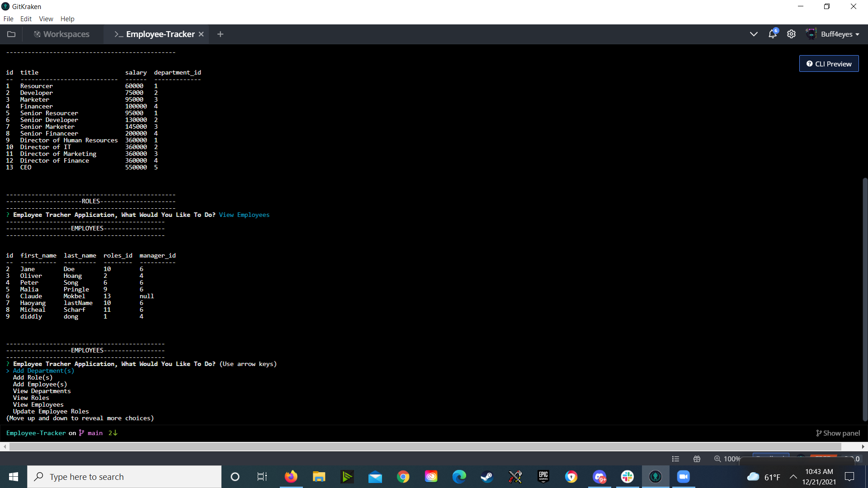Click the 'Director of Human Resources' row
This screenshot has height=488, width=868.
point(82,140)
